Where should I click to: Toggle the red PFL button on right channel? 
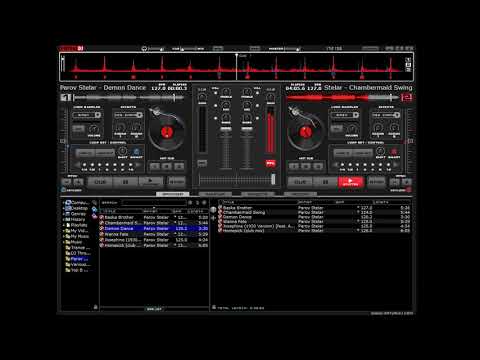270,163
